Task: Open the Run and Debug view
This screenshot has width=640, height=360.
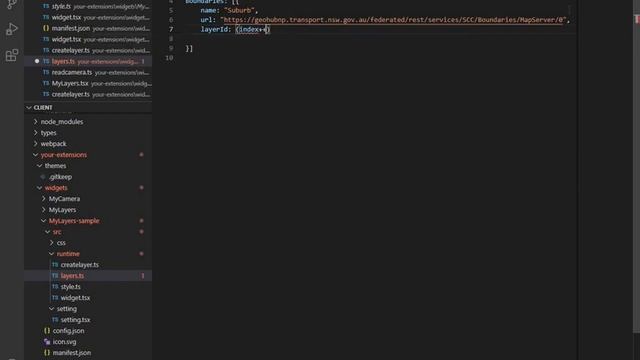Action: (x=12, y=29)
